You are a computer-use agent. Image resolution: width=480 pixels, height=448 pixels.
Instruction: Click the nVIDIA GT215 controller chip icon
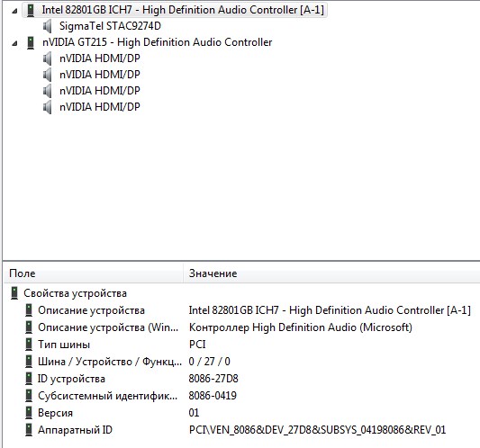point(31,42)
